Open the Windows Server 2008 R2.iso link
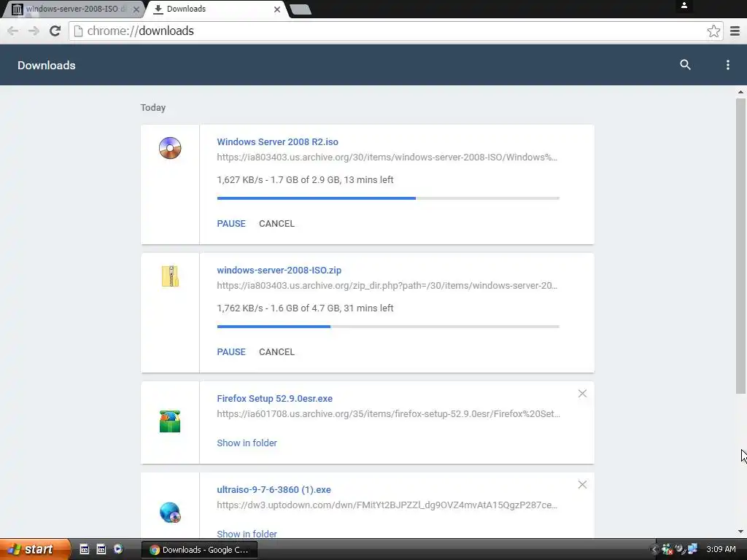 tap(277, 142)
